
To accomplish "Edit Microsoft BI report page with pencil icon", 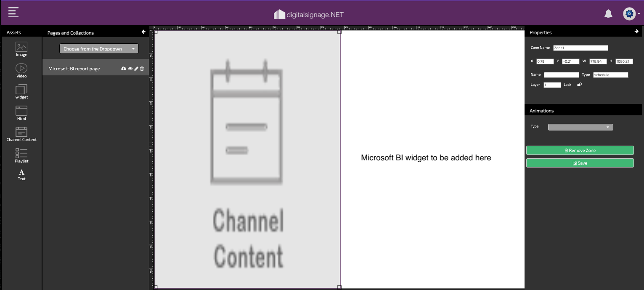I will [x=136, y=69].
